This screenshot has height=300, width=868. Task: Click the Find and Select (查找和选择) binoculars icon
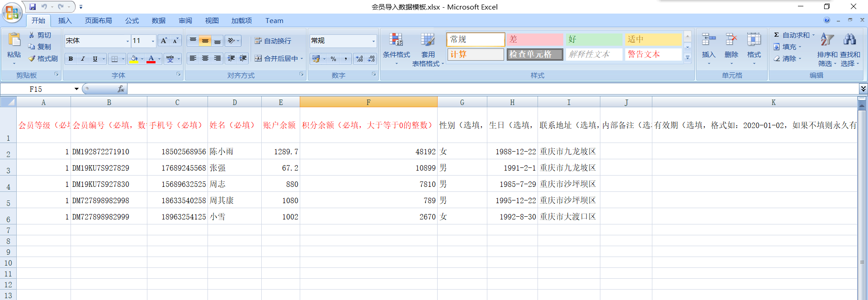click(849, 40)
